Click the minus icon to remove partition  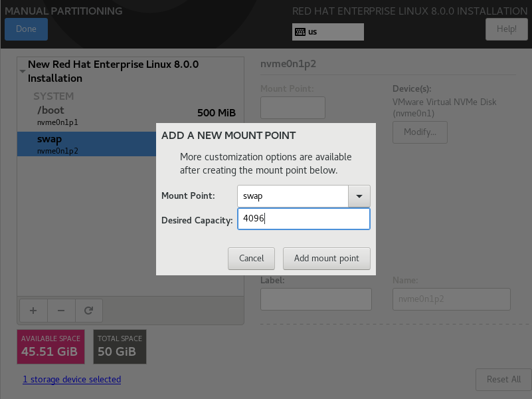pos(61,311)
